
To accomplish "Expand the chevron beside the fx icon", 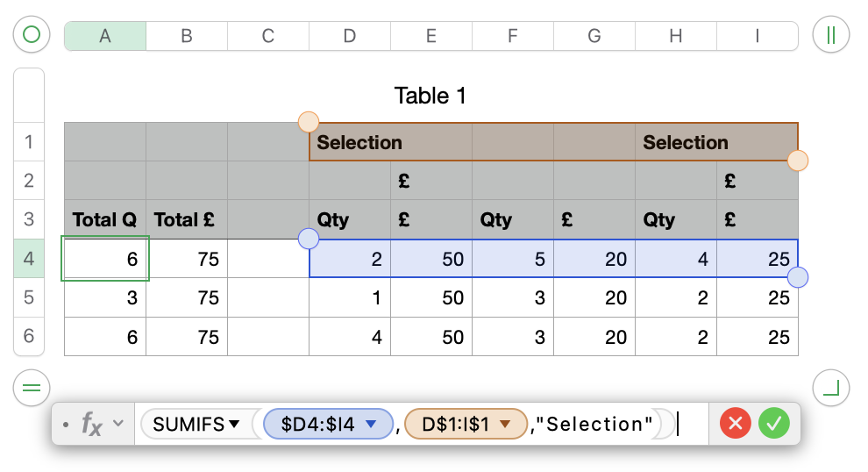I will (118, 425).
